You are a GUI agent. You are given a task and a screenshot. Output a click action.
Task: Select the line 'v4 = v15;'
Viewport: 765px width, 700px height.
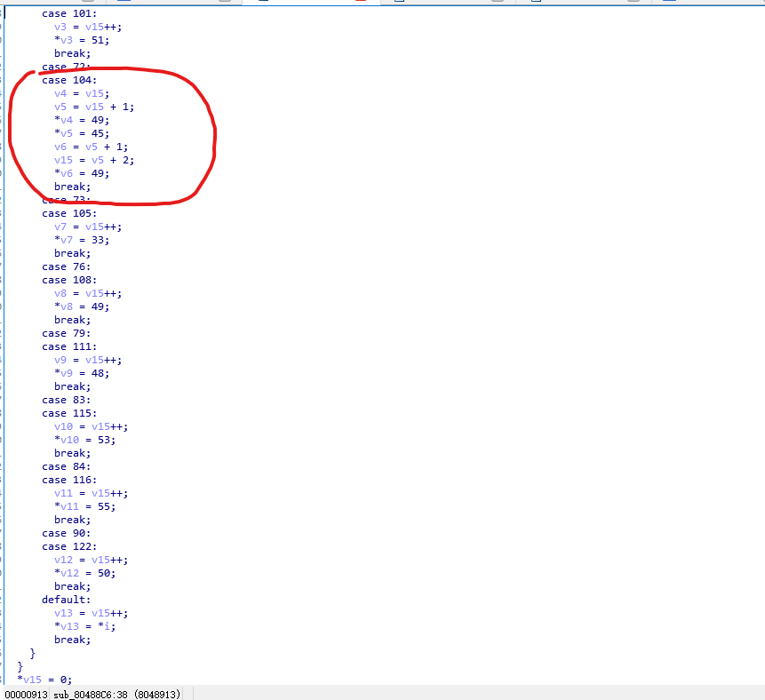(82, 93)
